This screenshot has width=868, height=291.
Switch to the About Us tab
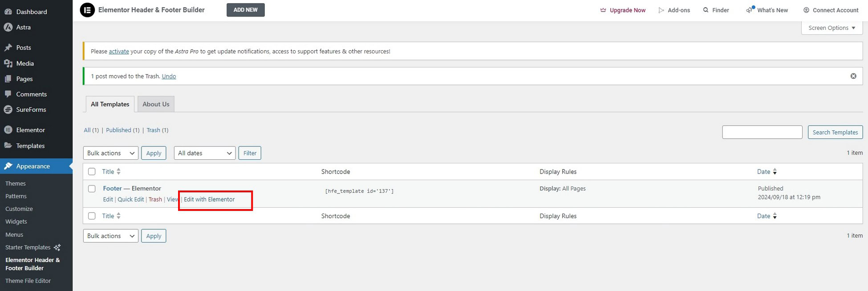(x=156, y=104)
